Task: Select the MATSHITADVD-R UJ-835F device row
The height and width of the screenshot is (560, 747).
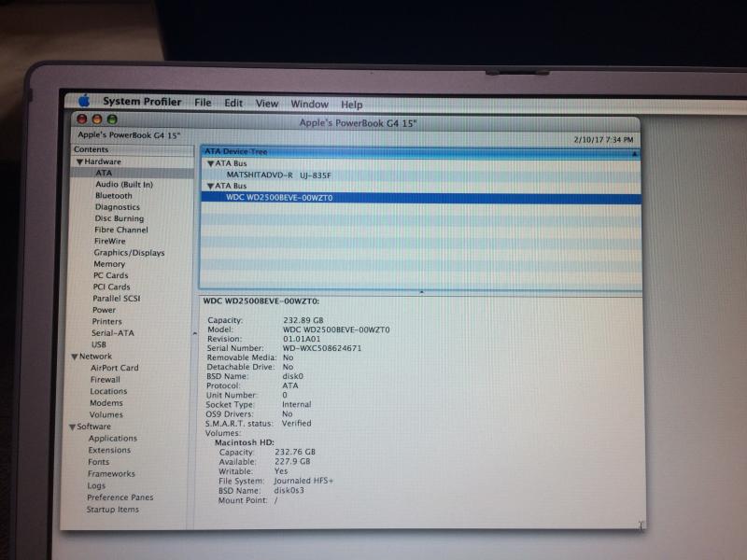Action: point(421,175)
